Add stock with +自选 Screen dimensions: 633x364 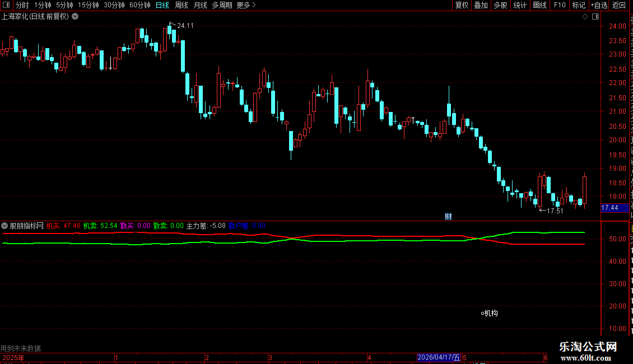point(599,5)
